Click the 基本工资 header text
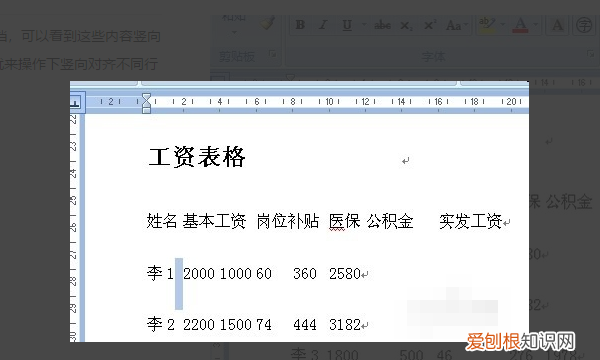Viewport: 600px width, 360px height. (x=214, y=221)
